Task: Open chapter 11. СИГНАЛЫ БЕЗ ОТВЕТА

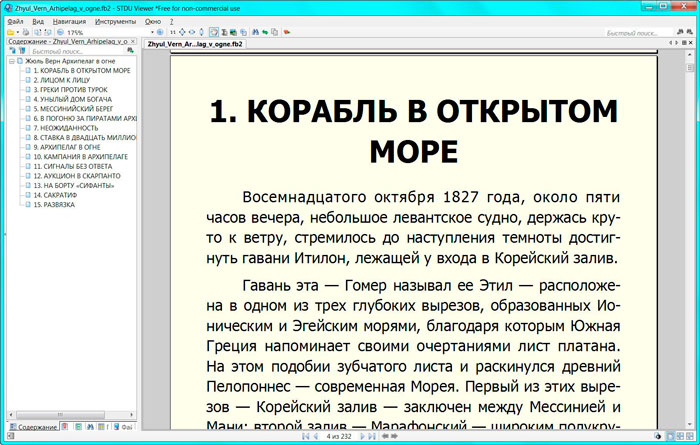Action: (73, 166)
